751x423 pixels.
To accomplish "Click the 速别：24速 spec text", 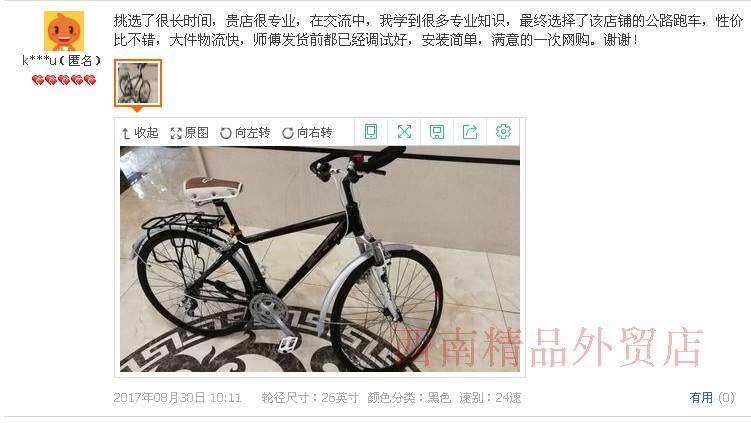I will coord(490,398).
